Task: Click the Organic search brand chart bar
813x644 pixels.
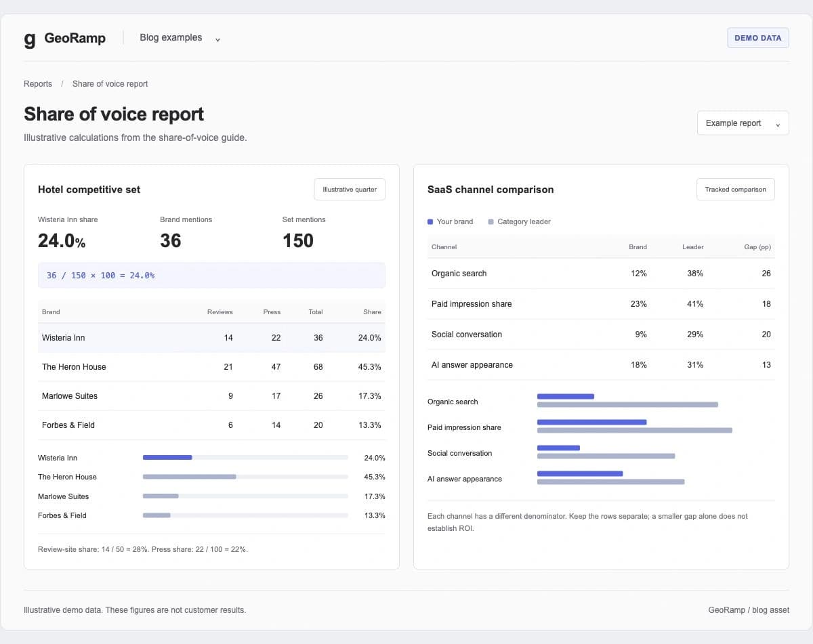Action: tap(566, 396)
